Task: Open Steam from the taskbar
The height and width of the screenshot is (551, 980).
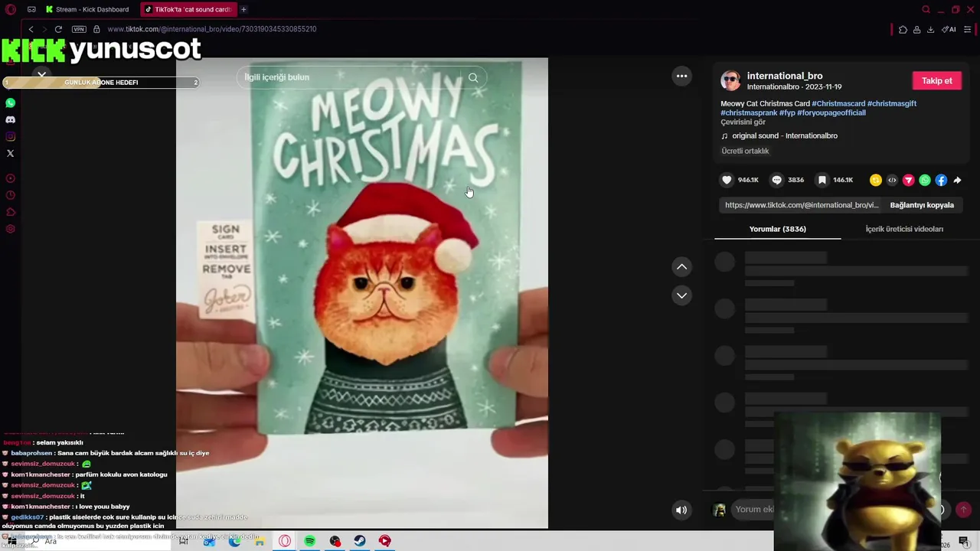Action: (x=359, y=541)
